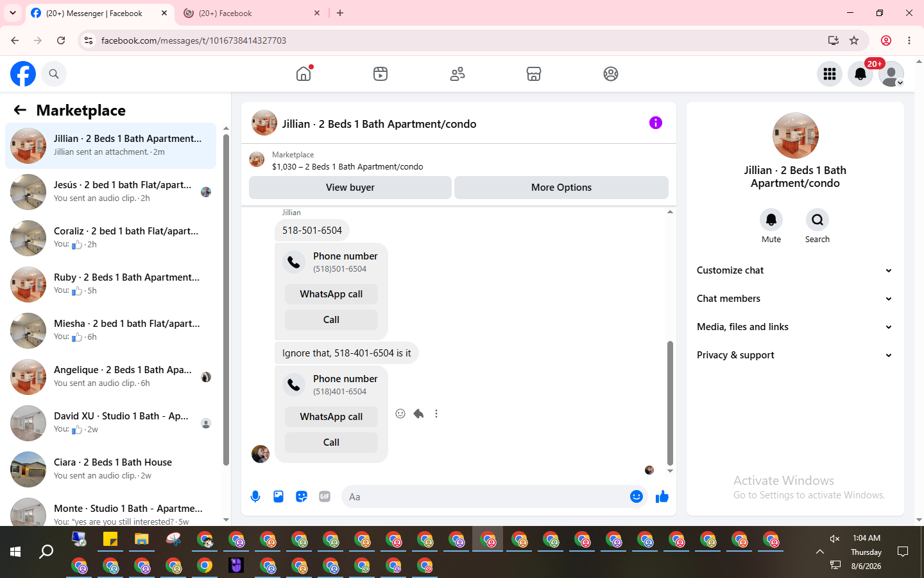Open the Facebook home logo
The image size is (924, 578).
[23, 74]
